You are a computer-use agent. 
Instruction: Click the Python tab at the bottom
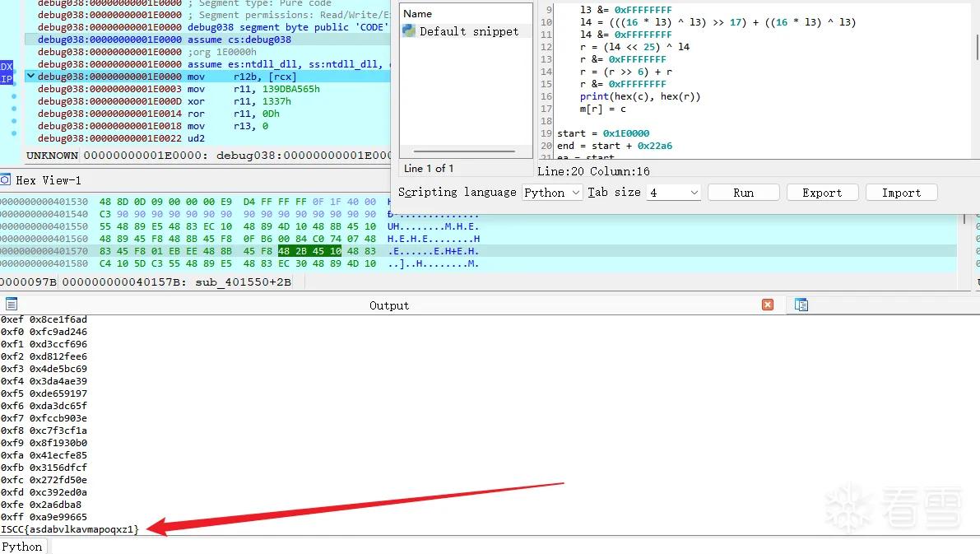pos(22,547)
